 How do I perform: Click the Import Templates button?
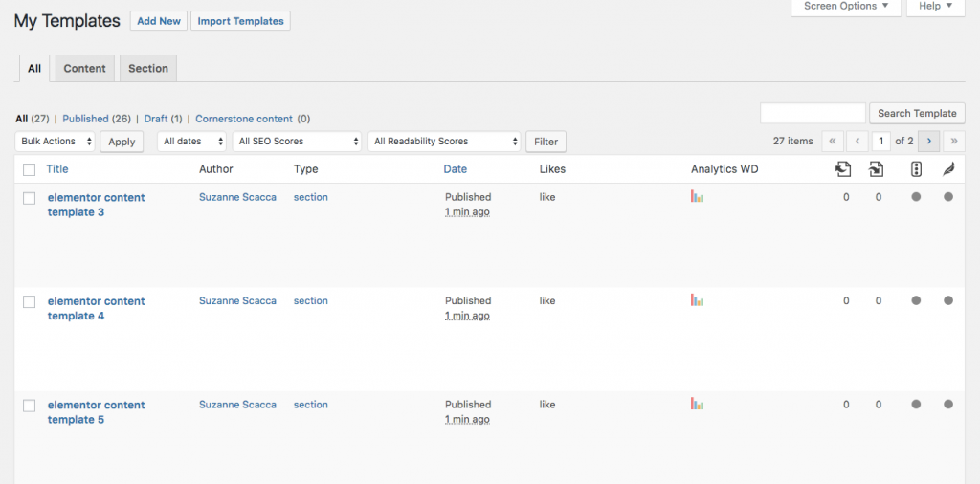(240, 21)
